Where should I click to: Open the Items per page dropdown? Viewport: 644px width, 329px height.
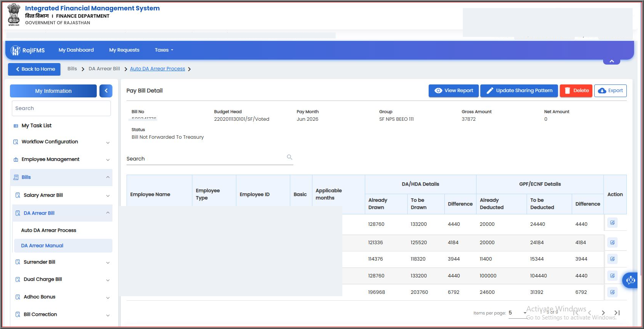(518, 313)
